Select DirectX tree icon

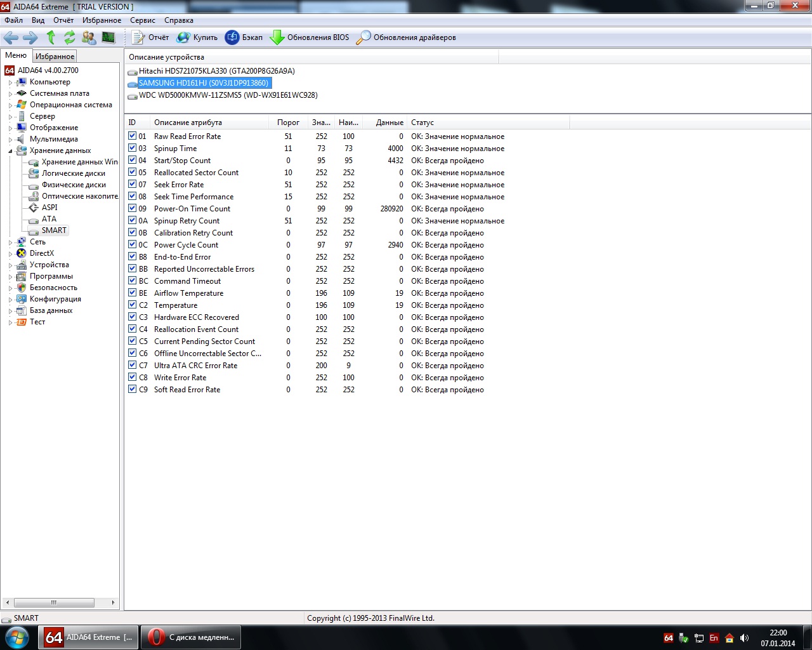[22, 253]
